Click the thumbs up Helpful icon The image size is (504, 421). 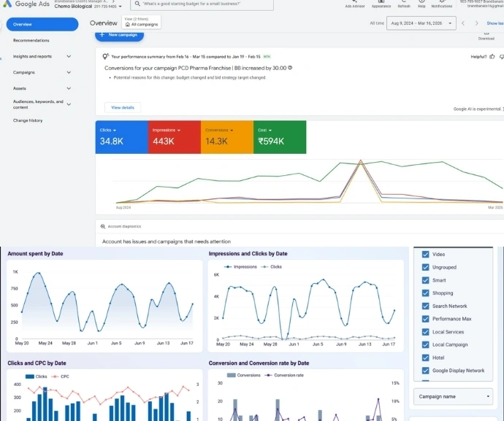click(492, 56)
